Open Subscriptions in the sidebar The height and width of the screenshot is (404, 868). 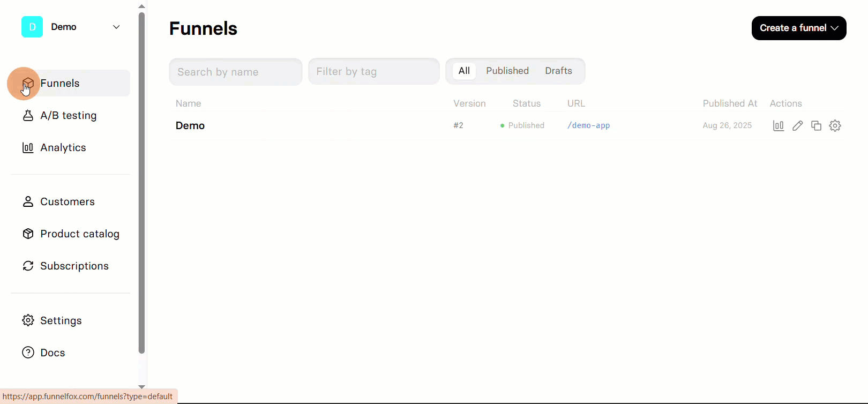(74, 266)
